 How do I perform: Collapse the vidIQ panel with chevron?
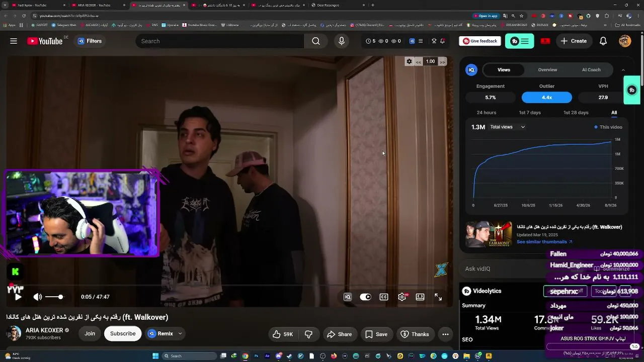pyautogui.click(x=623, y=70)
